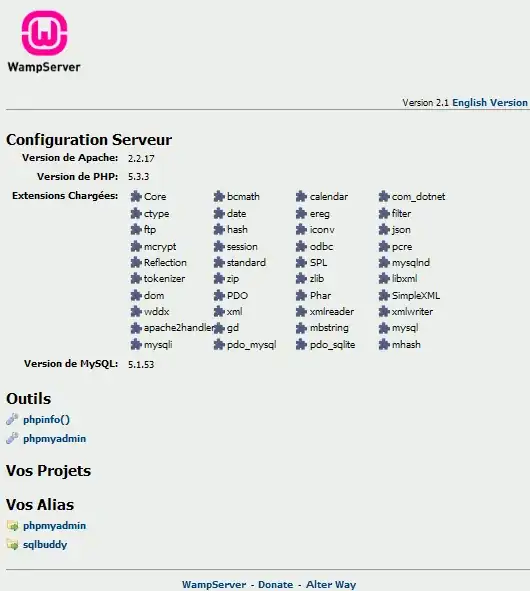The image size is (530, 591).
Task: Open the sqlbuddy alias link
Action: pyautogui.click(x=45, y=545)
